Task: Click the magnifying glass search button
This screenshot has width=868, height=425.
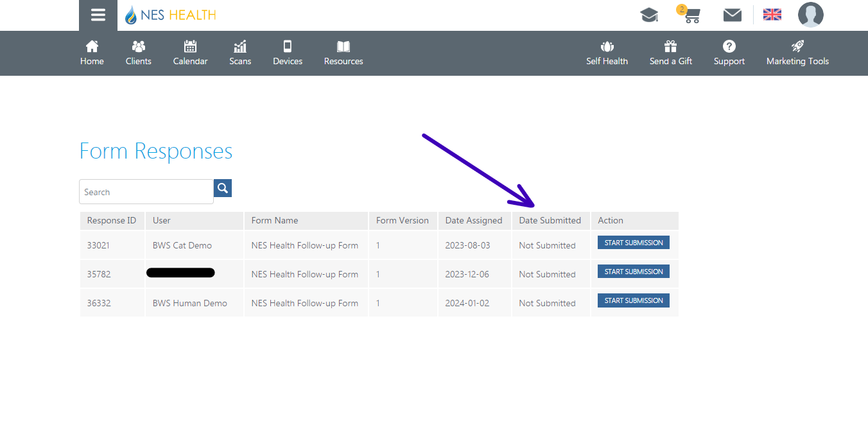Action: 223,188
